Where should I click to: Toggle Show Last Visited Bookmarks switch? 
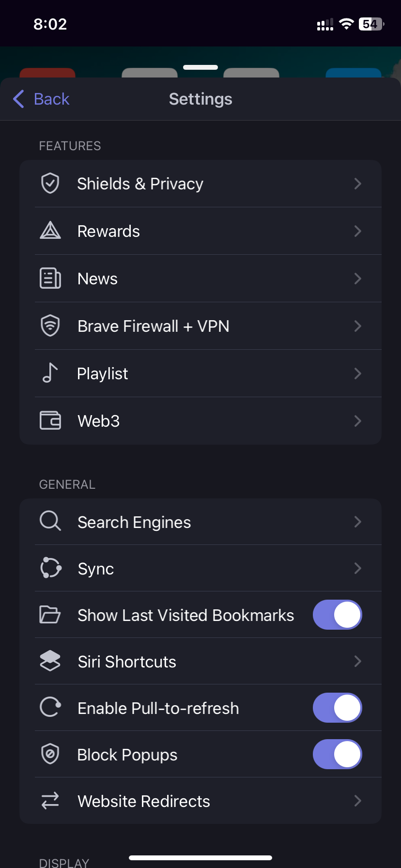337,615
